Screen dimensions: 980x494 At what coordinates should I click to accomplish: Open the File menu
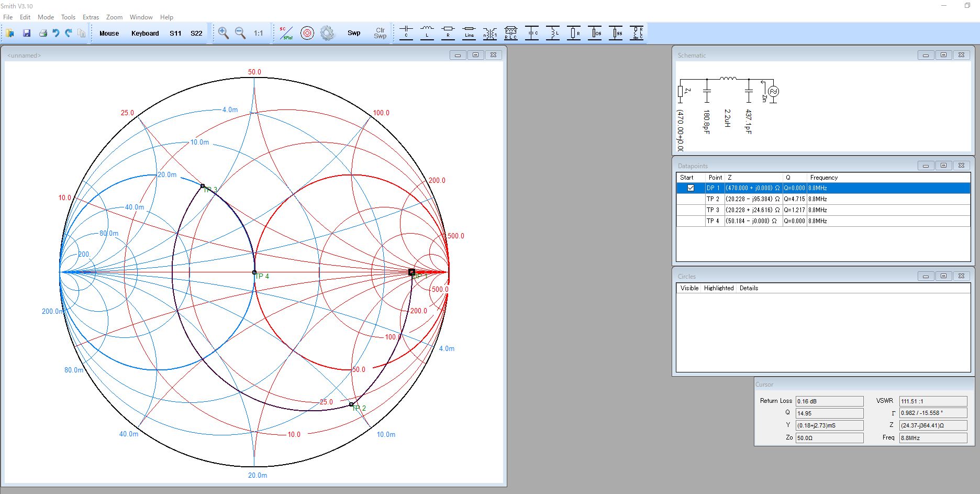coord(8,17)
